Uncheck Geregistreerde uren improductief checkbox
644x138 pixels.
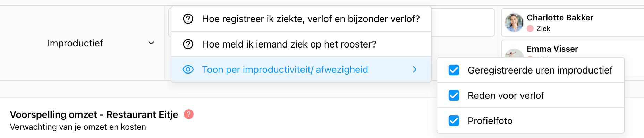click(454, 70)
